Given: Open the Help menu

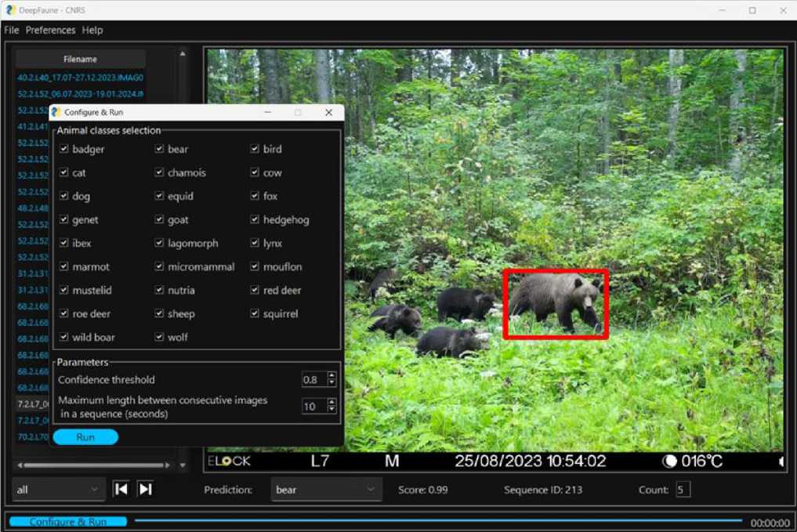Looking at the screenshot, I should coord(92,30).
